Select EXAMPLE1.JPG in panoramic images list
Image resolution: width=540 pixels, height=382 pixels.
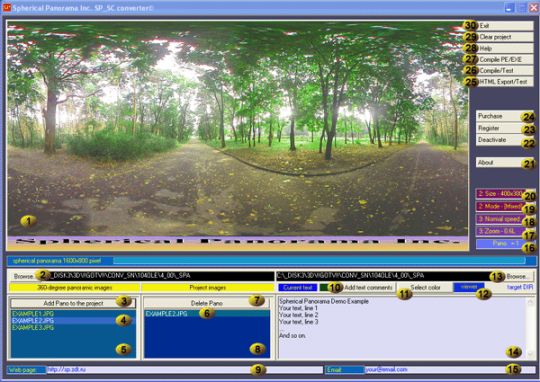[73, 313]
